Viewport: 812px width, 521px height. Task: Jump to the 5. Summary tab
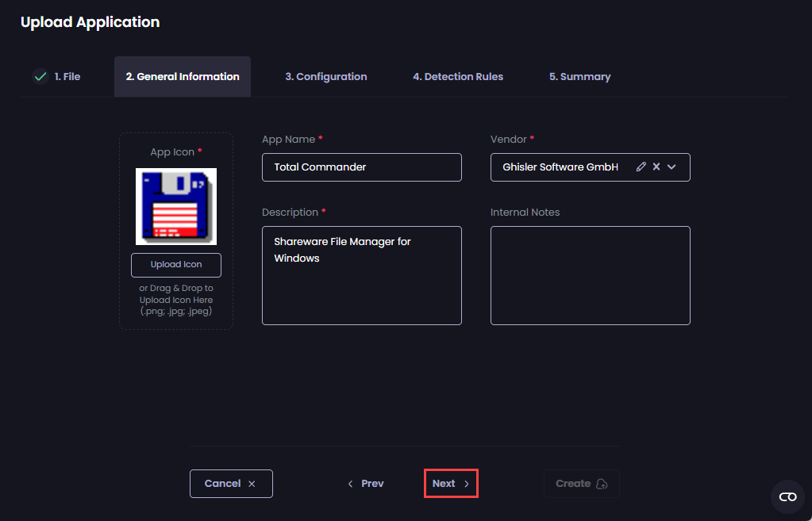(x=579, y=77)
